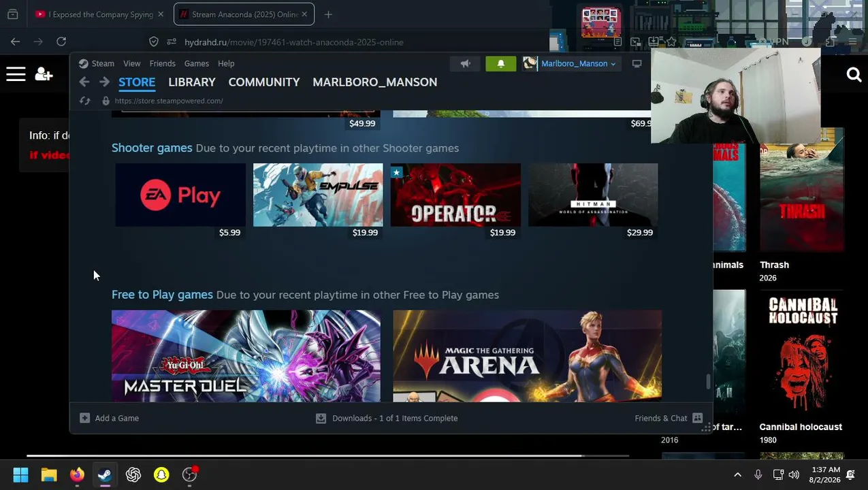Show hidden system tray icons

click(x=737, y=475)
